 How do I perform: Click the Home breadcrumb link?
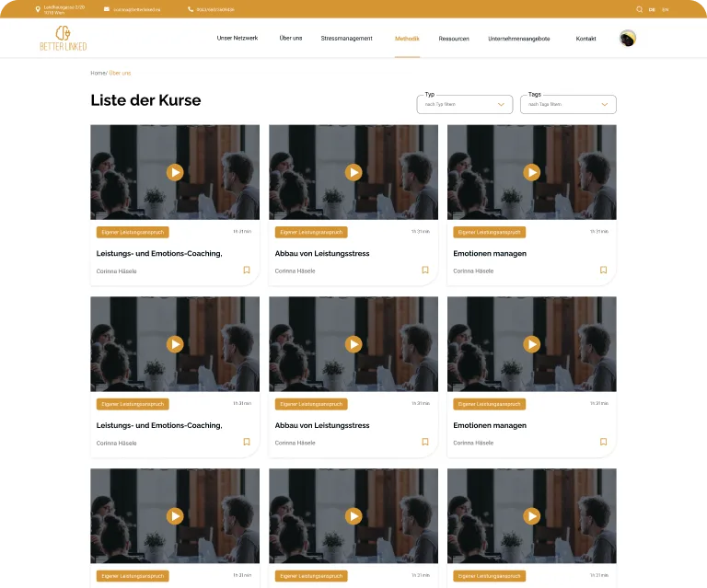point(98,73)
